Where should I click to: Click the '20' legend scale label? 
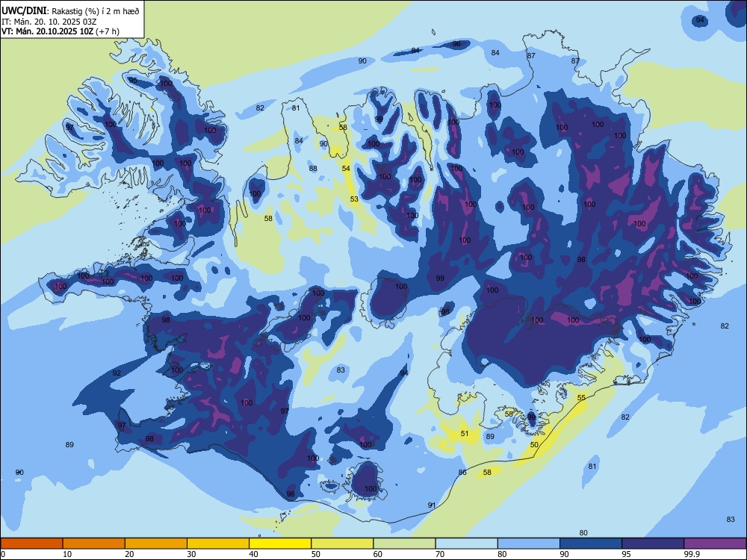point(129,554)
